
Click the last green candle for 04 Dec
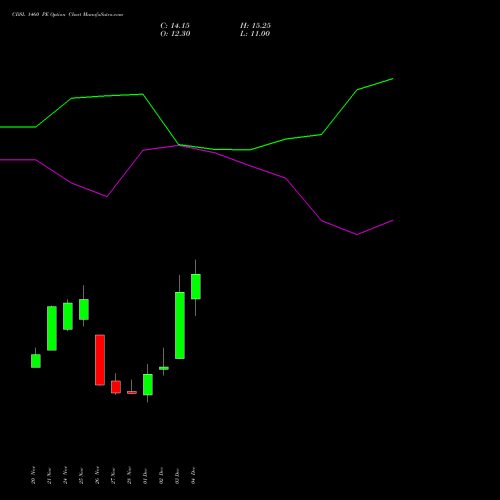coord(196,287)
